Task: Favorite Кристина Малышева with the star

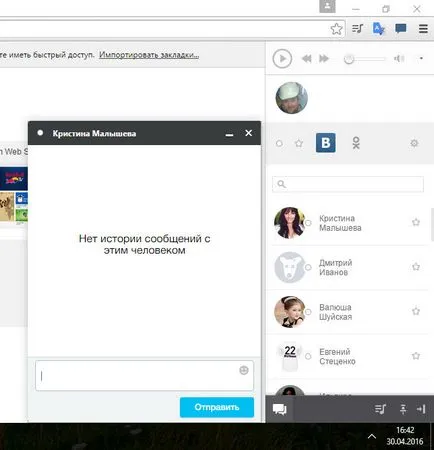Action: [x=416, y=222]
